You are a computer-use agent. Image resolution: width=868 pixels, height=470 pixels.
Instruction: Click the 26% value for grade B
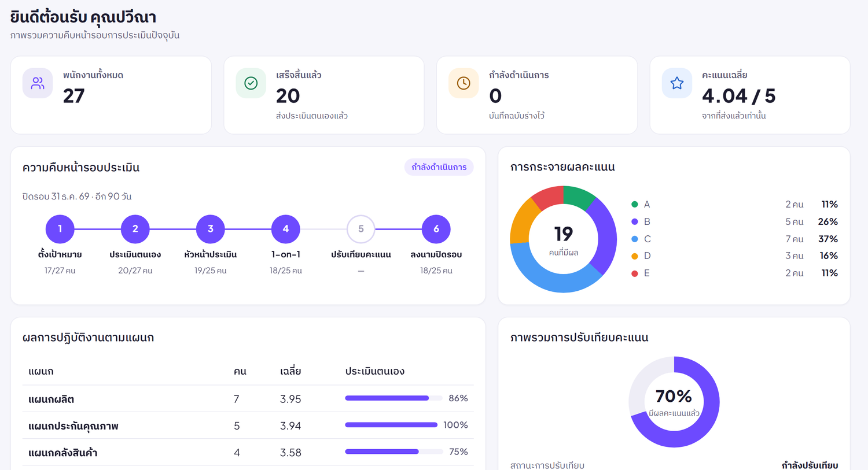(x=828, y=221)
